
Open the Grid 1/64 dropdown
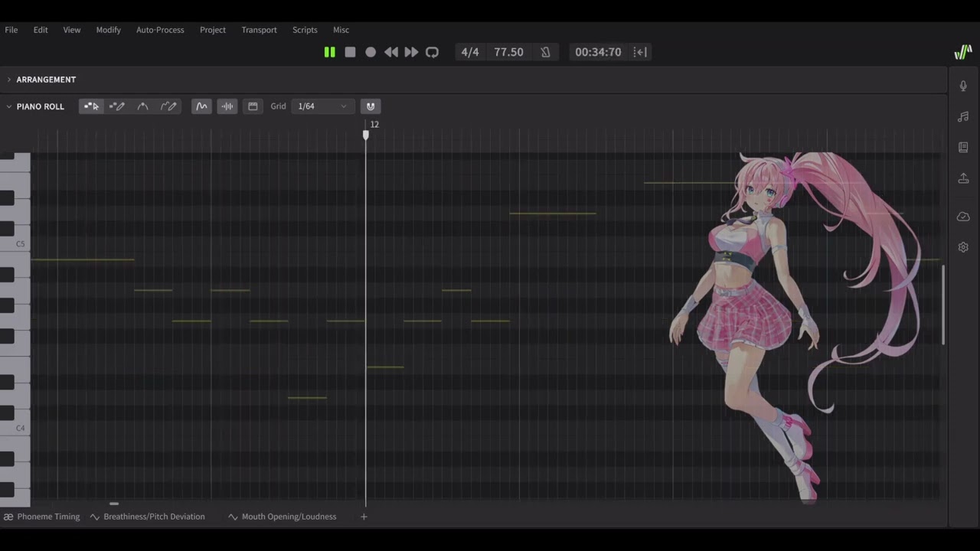(x=322, y=106)
